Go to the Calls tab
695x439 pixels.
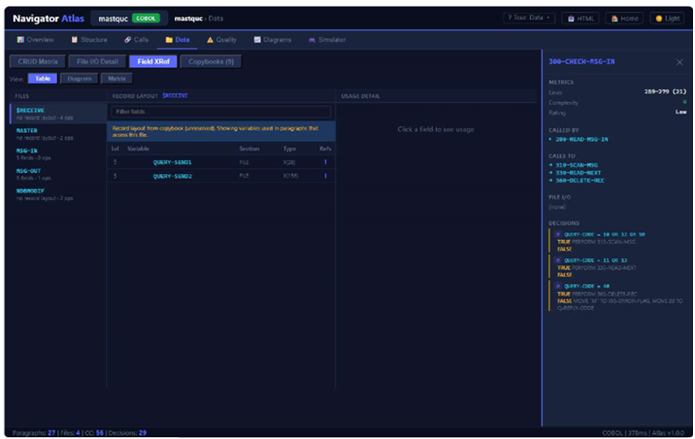137,39
